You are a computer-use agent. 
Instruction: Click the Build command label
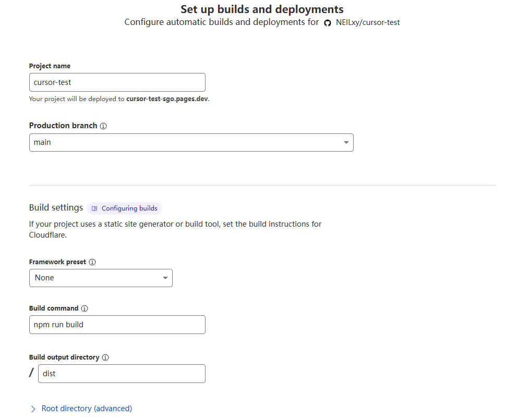(54, 308)
